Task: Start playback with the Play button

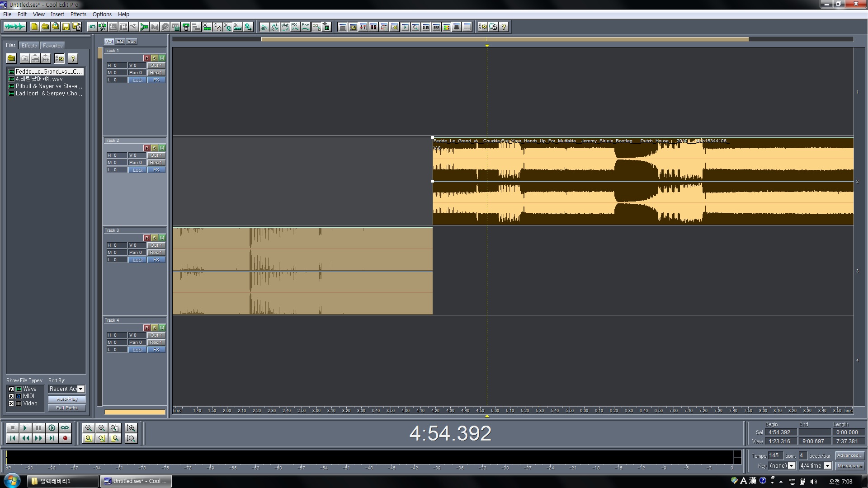Action: (x=26, y=427)
